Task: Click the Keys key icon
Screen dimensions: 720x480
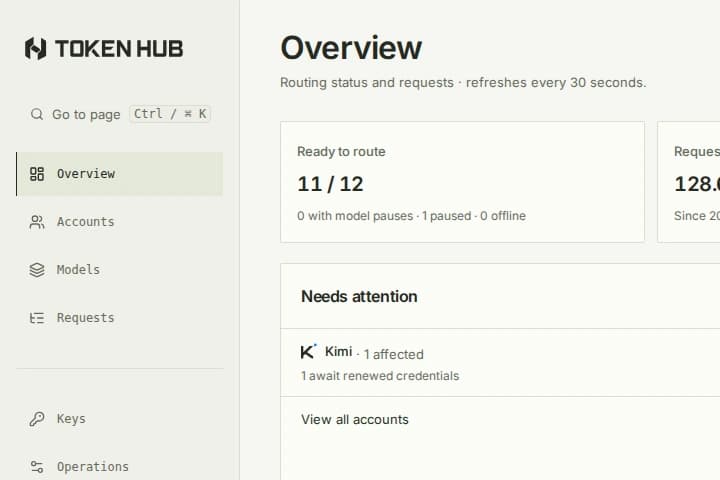Action: pos(37,419)
